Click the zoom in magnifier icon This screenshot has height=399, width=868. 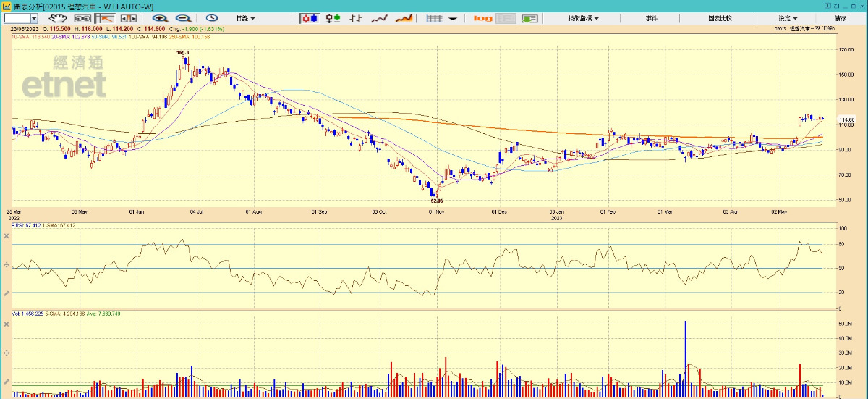(159, 18)
